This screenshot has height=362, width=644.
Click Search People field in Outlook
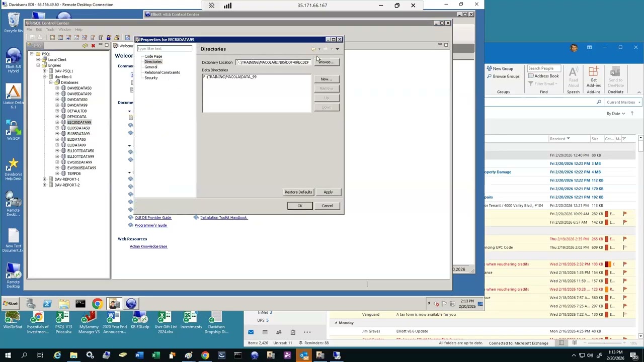click(x=543, y=68)
